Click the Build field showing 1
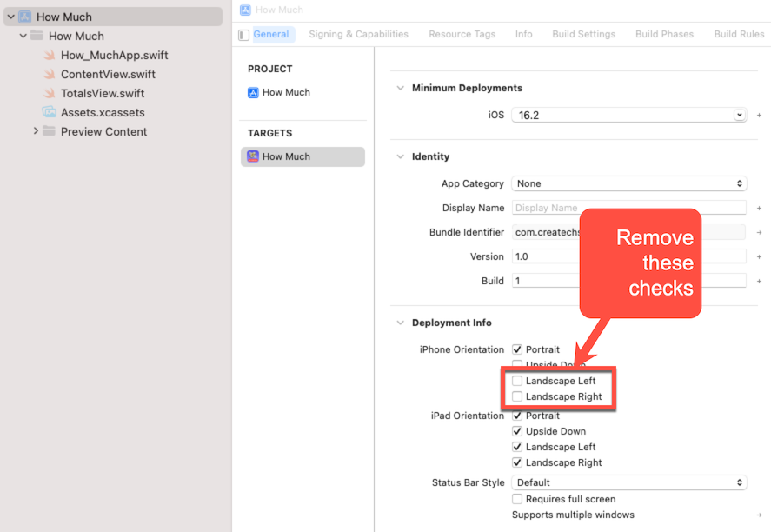The width and height of the screenshot is (771, 532). click(629, 282)
